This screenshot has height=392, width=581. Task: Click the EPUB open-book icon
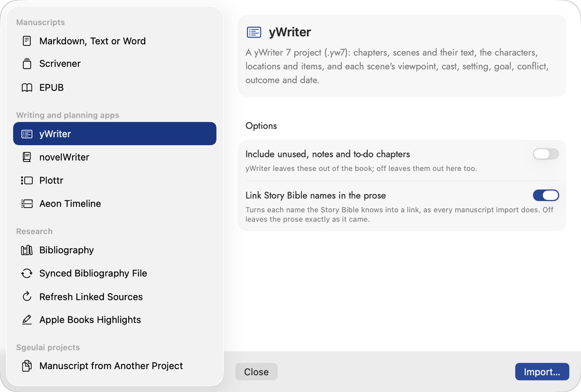[27, 88]
